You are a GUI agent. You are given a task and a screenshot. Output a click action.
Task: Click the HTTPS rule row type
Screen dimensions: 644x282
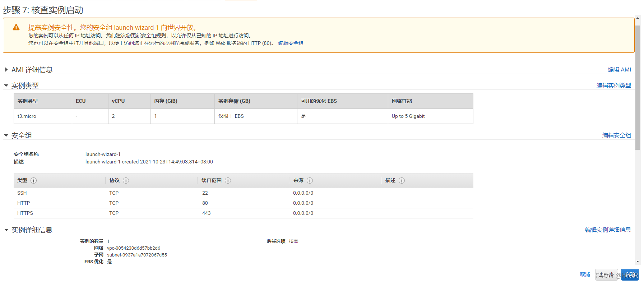click(25, 213)
